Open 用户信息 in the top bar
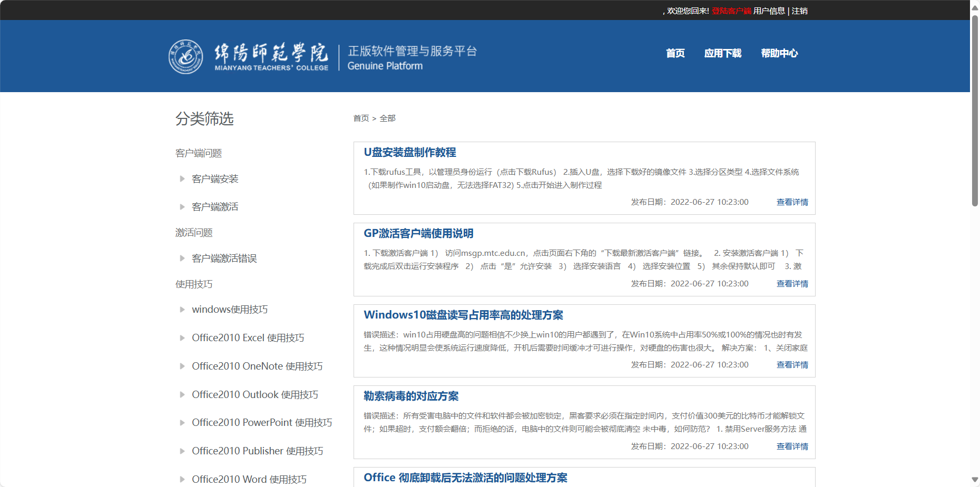 tap(769, 11)
